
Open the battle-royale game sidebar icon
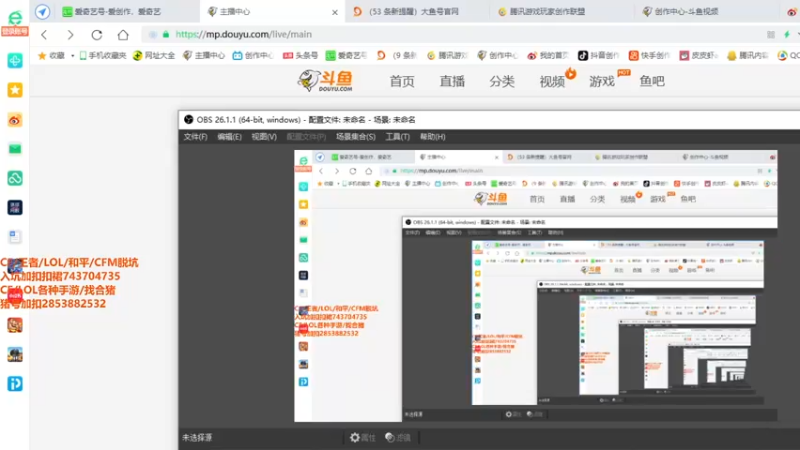point(15,355)
